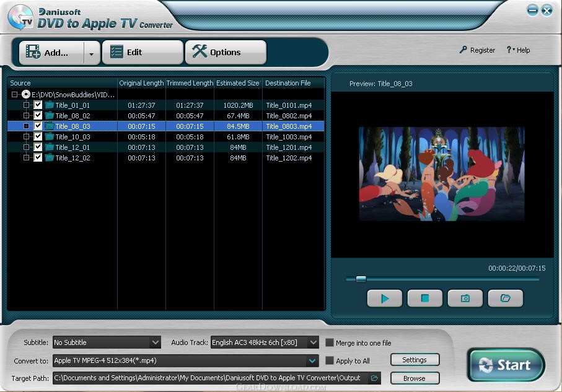Image resolution: width=562 pixels, height=392 pixels.
Task: Open the Help menu
Action: click(x=518, y=50)
